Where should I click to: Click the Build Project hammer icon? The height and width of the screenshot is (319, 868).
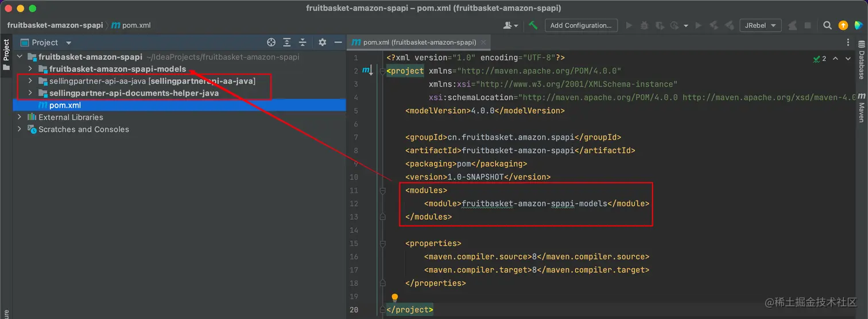coord(533,25)
